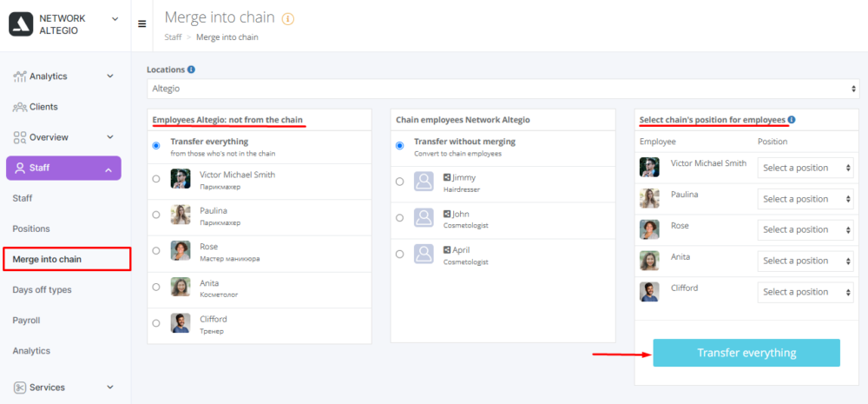Collapse the Staff section chevron

[x=108, y=169]
